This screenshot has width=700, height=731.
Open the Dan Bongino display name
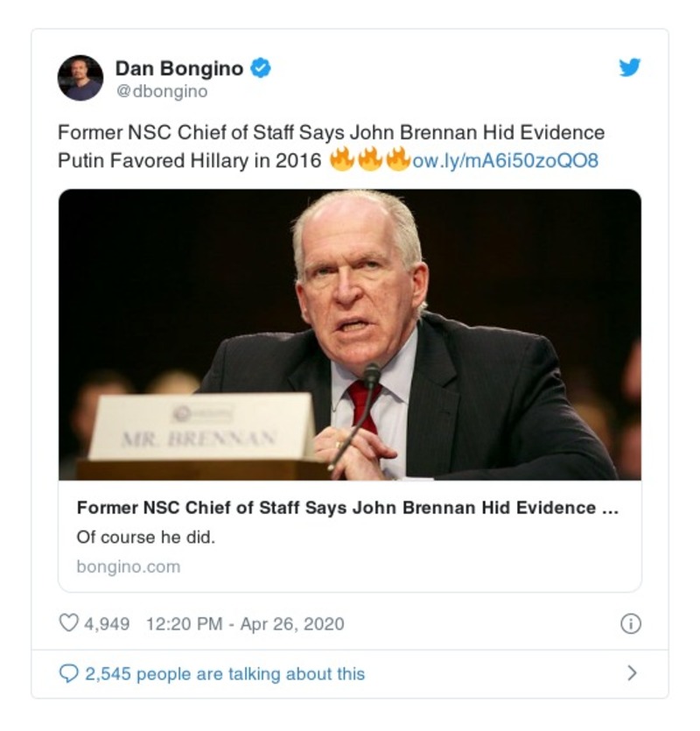click(178, 68)
